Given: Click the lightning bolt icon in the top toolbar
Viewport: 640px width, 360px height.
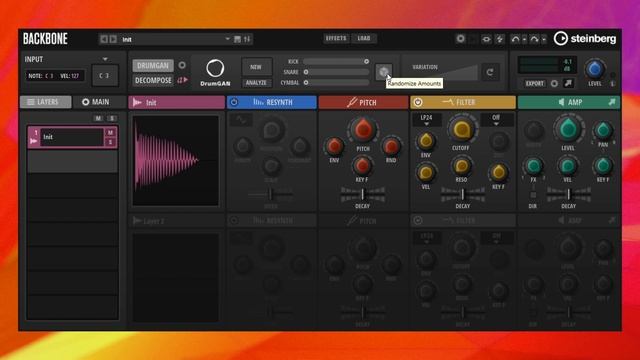Looking at the screenshot, I should (500, 39).
